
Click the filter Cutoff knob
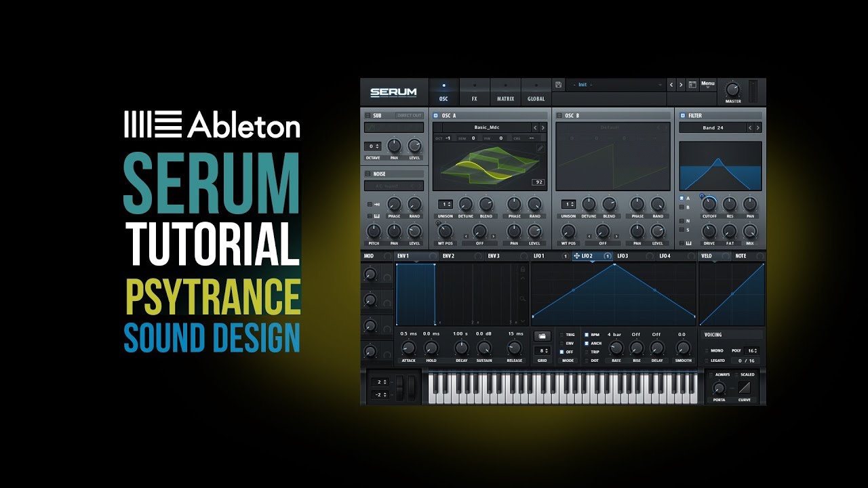click(709, 203)
